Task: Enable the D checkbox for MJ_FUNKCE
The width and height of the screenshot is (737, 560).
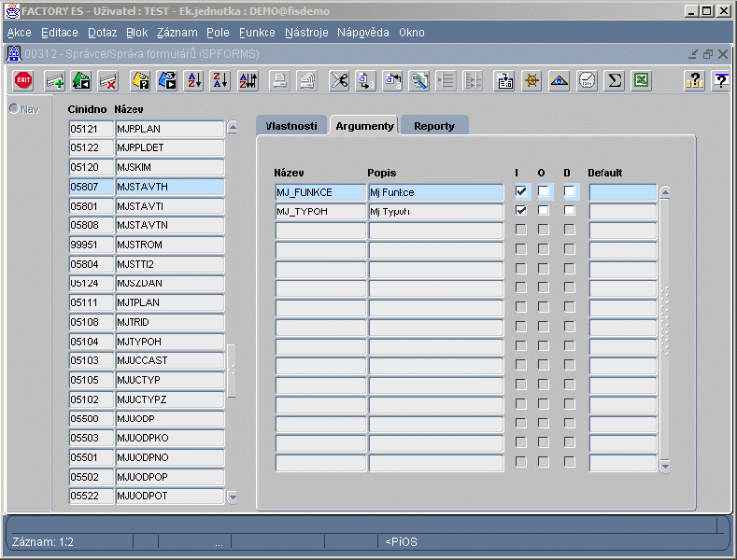Action: pos(569,191)
